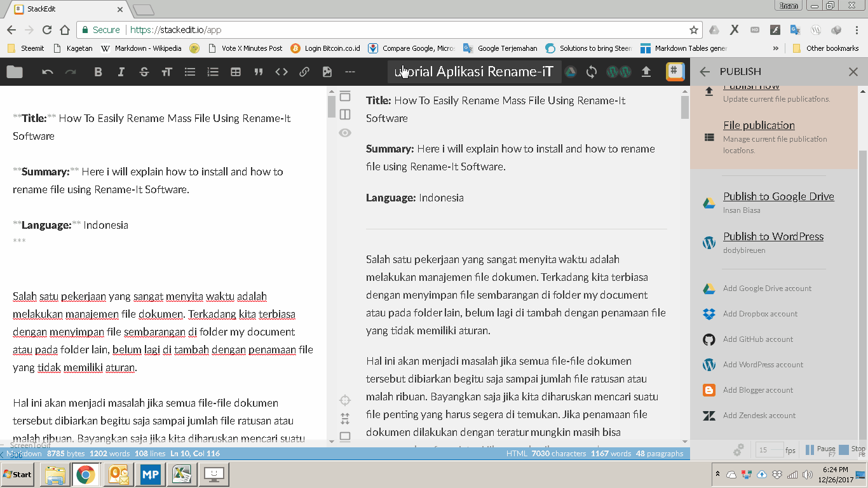Image resolution: width=868 pixels, height=488 pixels.
Task: Insert a link
Action: click(x=304, y=72)
